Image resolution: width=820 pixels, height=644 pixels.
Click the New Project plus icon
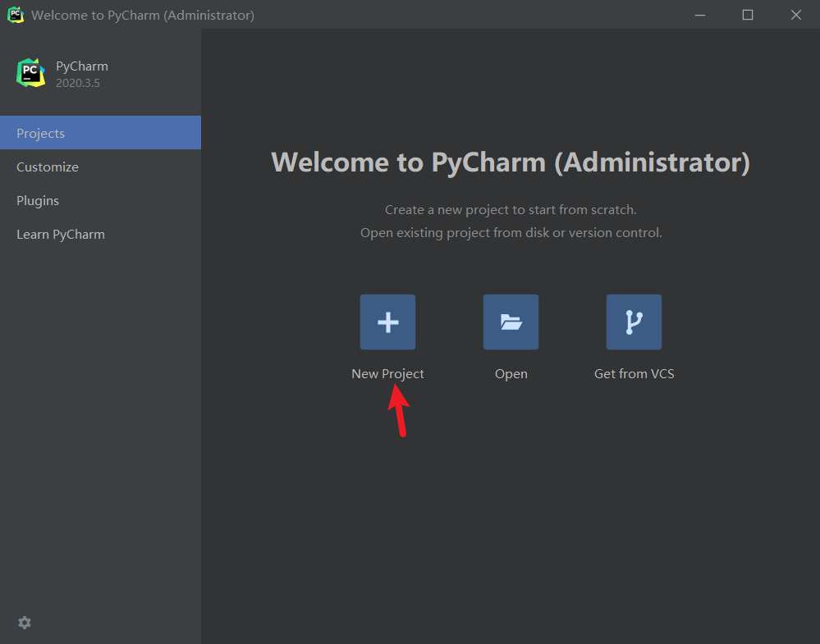pyautogui.click(x=387, y=322)
